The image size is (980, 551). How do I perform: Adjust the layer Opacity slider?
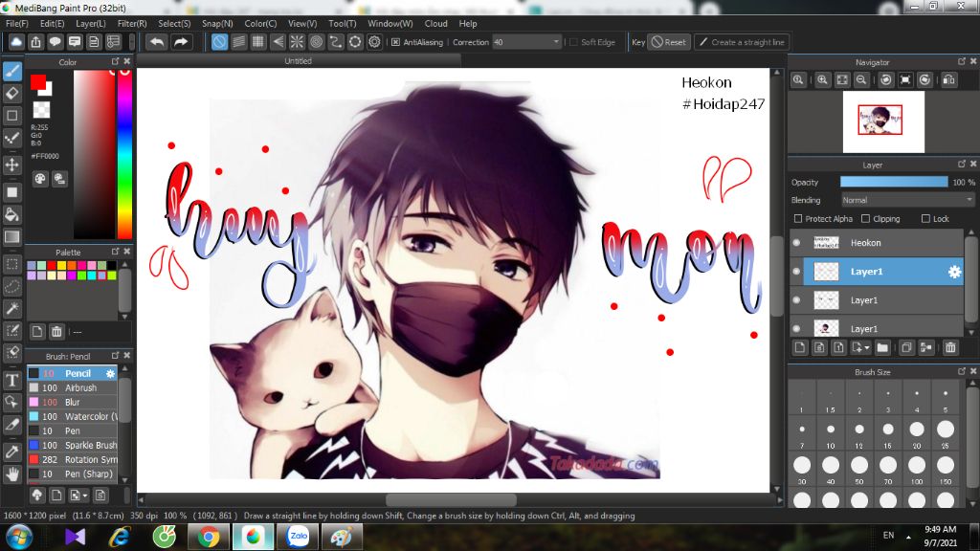(894, 182)
